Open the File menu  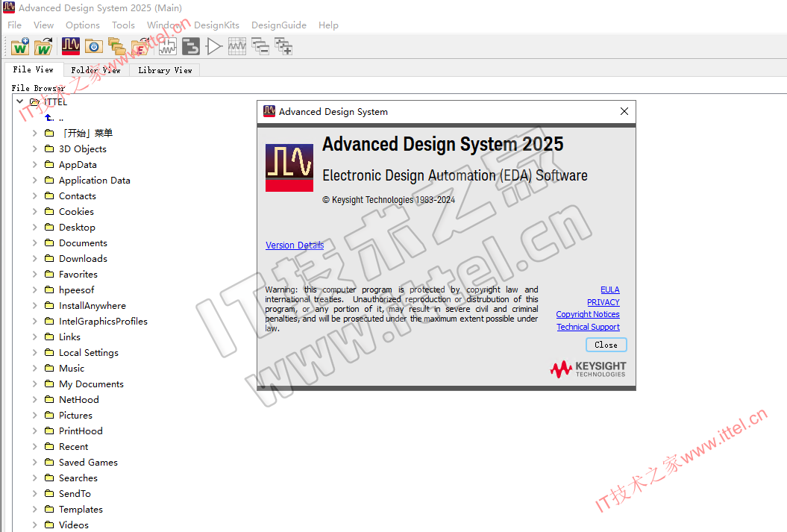(x=15, y=25)
